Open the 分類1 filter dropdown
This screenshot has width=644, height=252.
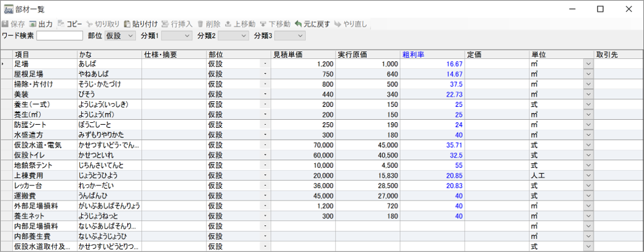point(186,36)
